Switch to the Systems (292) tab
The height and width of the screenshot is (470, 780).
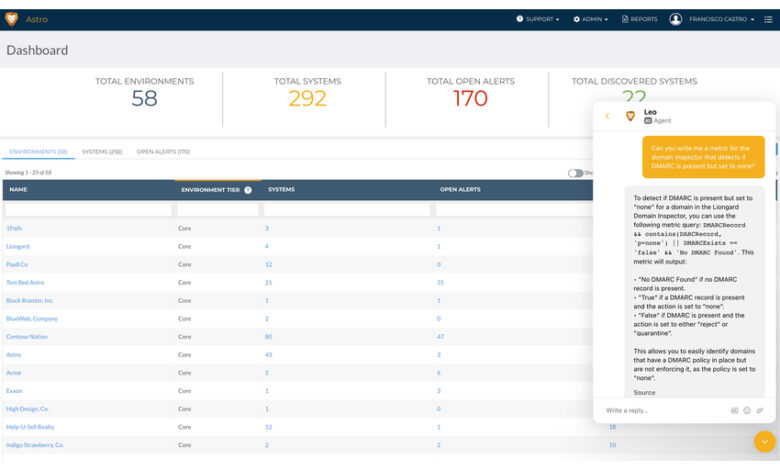coord(102,152)
